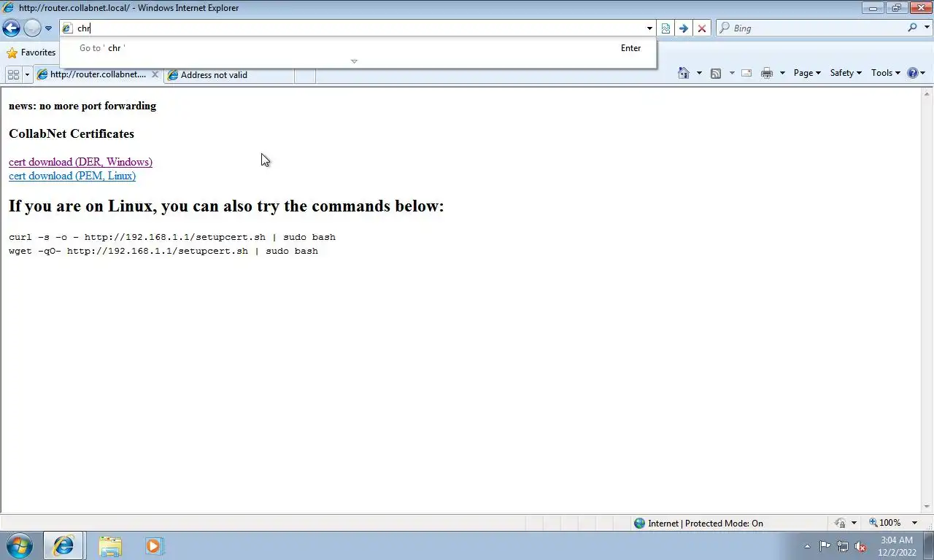Expand the Help dropdown arrow
The width and height of the screenshot is (934, 560).
pos(923,73)
